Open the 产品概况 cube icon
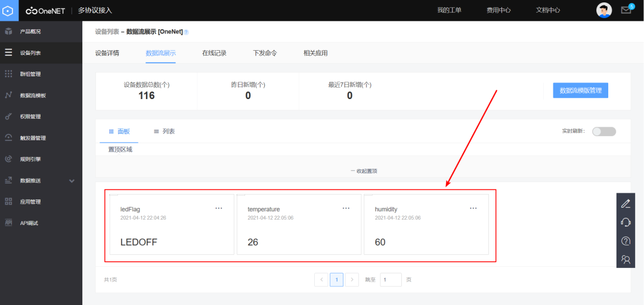The height and width of the screenshot is (305, 644). (x=8, y=31)
